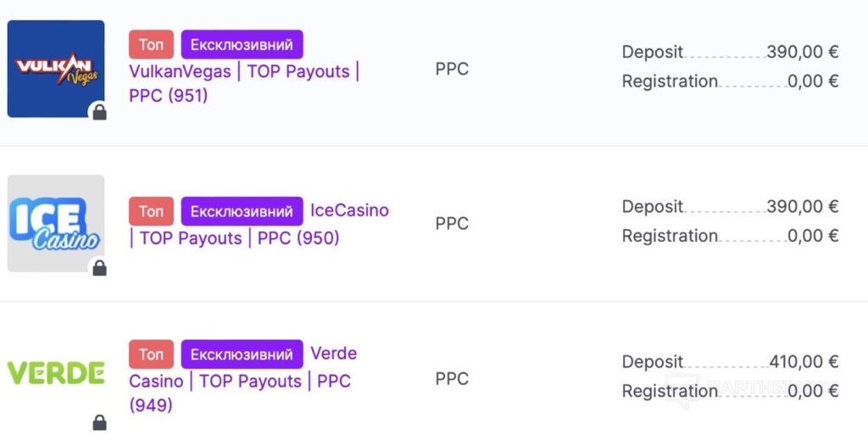The image size is (868, 442).
Task: Click the PPC label in IceCasino row
Action: point(452,223)
